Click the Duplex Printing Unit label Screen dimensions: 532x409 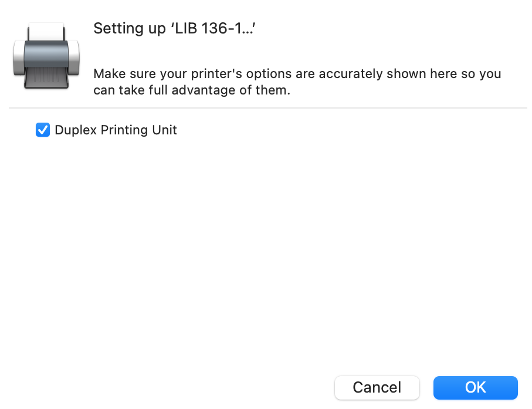point(115,130)
